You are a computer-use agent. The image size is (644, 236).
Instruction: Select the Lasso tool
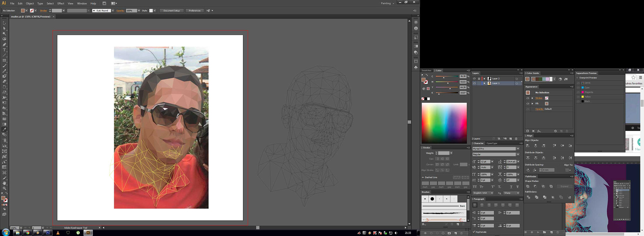point(4,39)
